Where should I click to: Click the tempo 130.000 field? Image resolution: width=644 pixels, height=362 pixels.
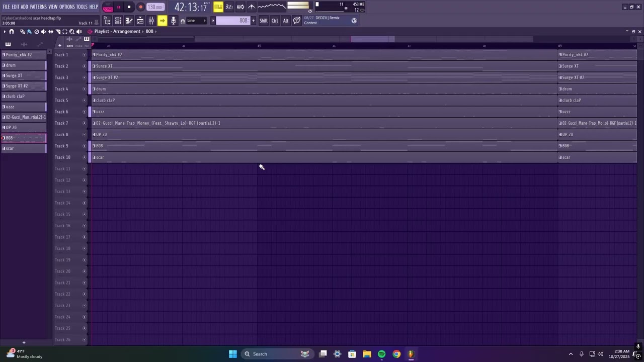(x=155, y=7)
